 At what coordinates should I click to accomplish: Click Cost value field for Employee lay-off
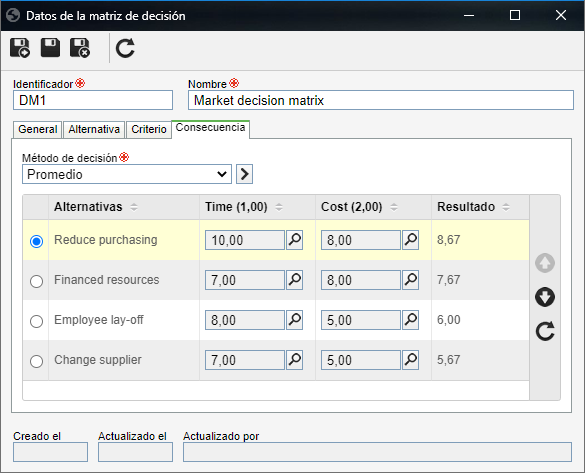coord(361,320)
